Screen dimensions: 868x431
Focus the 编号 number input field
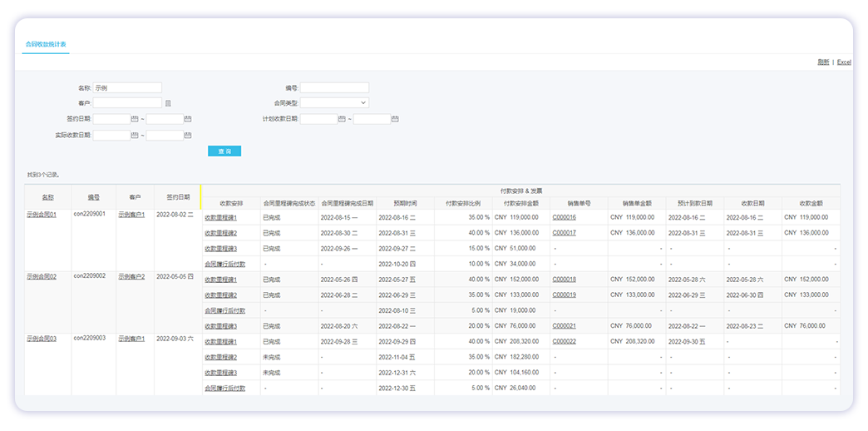(334, 87)
